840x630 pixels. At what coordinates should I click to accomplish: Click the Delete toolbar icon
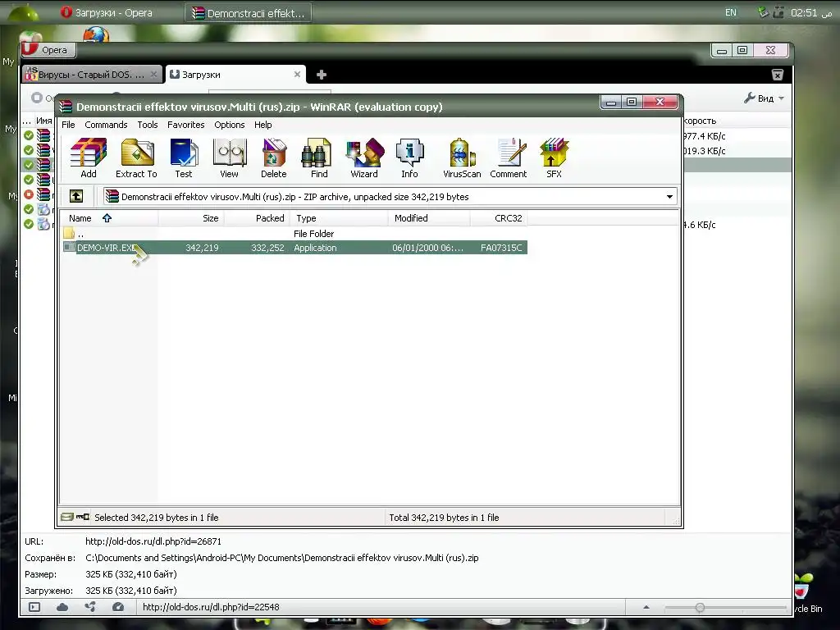click(274, 158)
